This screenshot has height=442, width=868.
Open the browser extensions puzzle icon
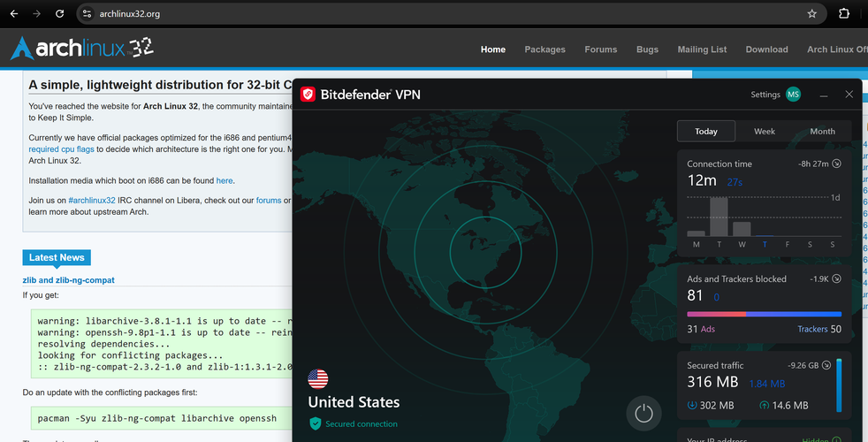tap(843, 14)
